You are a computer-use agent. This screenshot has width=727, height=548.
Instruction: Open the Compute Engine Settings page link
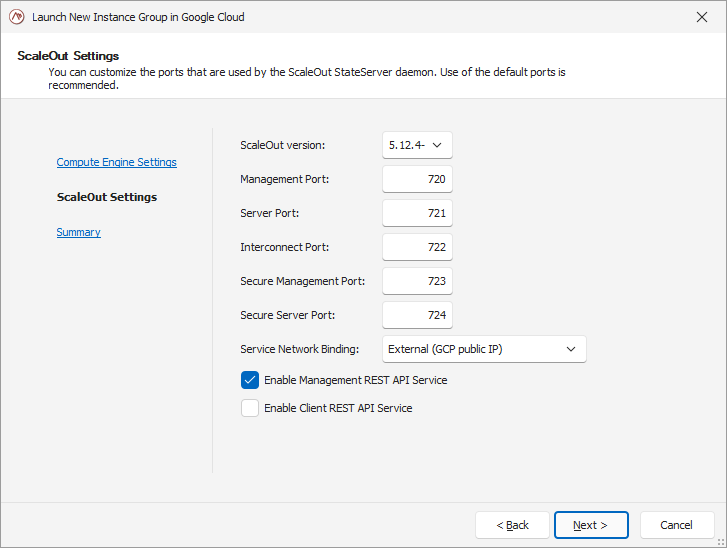pyautogui.click(x=116, y=162)
